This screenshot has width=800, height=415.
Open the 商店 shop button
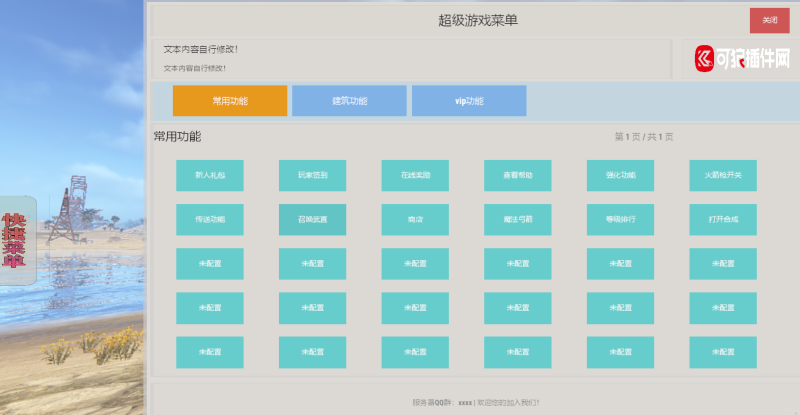pyautogui.click(x=415, y=219)
